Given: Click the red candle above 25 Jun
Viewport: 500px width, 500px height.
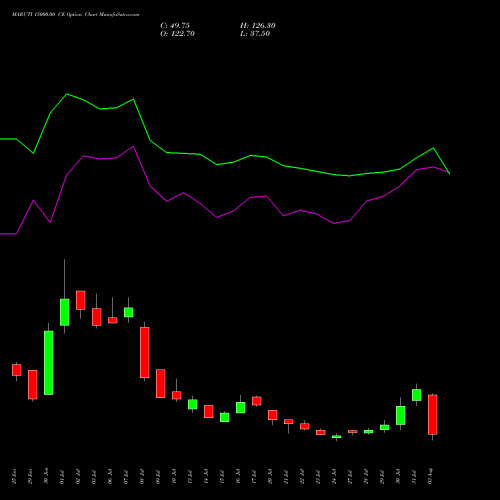Looking at the screenshot, I should (x=17, y=370).
